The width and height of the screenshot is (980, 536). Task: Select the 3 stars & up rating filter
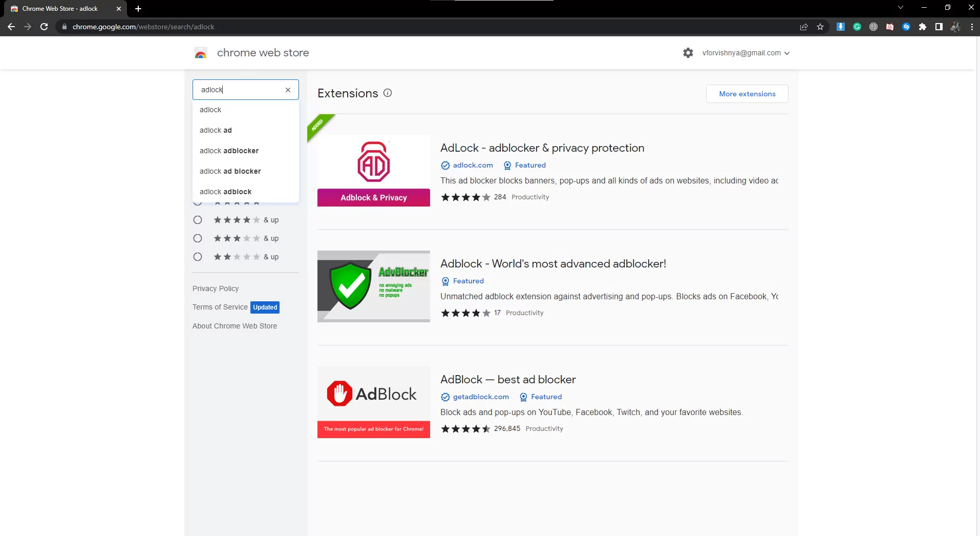click(198, 238)
